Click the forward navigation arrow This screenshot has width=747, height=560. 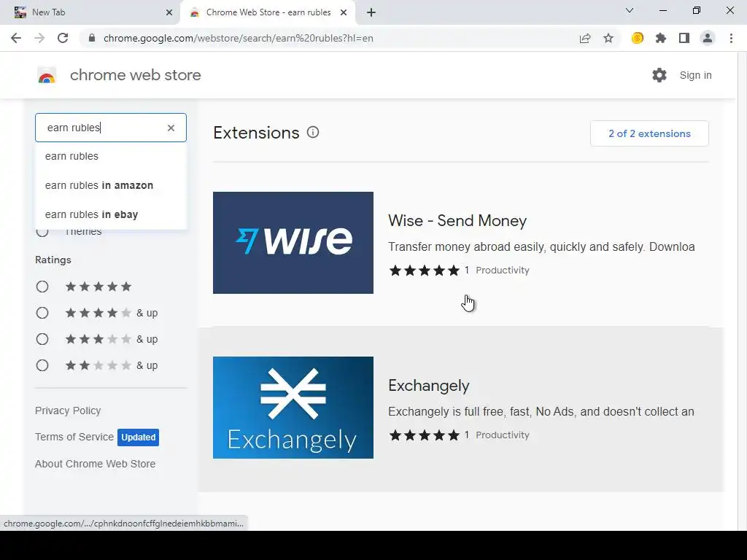pos(39,38)
